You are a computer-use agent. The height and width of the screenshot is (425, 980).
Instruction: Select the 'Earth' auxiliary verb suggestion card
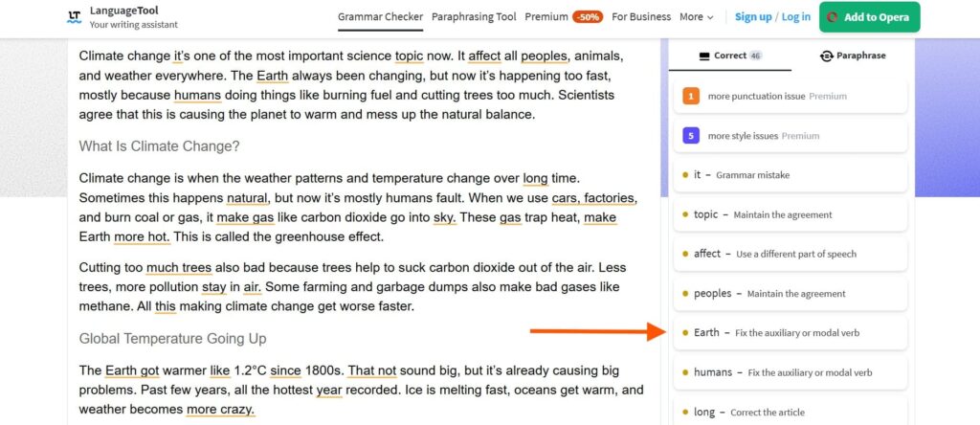click(790, 333)
